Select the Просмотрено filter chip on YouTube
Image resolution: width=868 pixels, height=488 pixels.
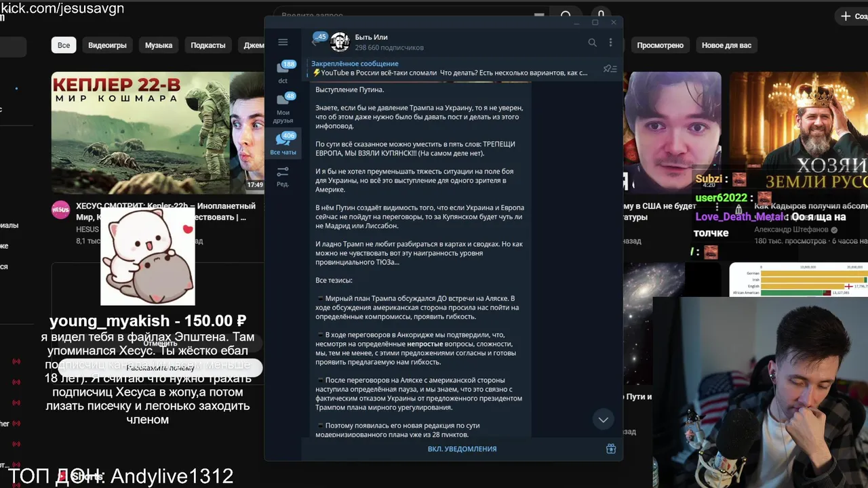tap(660, 45)
